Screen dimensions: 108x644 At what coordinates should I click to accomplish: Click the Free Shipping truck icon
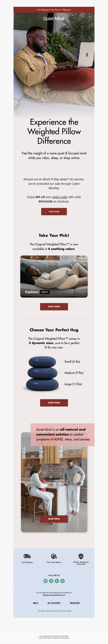[x=27, y=556]
